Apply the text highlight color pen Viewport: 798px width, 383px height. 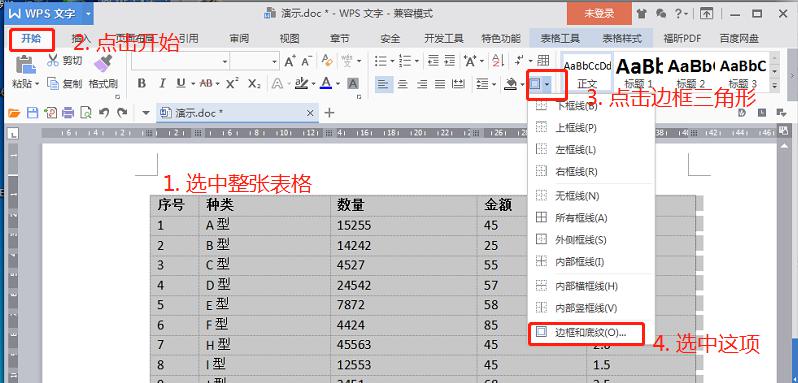click(301, 83)
